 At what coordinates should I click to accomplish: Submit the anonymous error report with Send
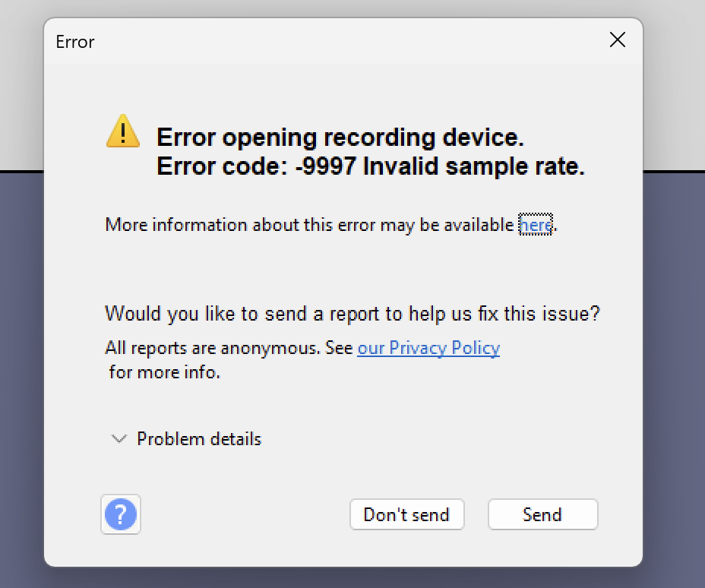click(x=542, y=514)
